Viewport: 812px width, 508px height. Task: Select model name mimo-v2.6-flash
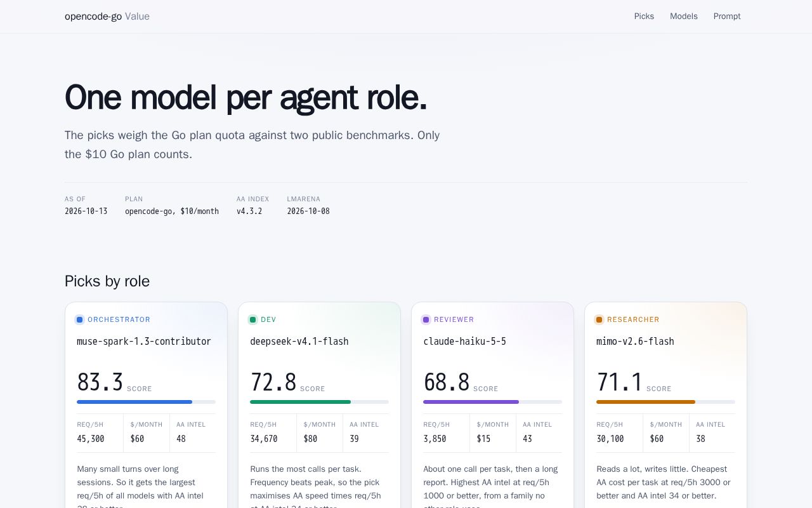point(635,341)
